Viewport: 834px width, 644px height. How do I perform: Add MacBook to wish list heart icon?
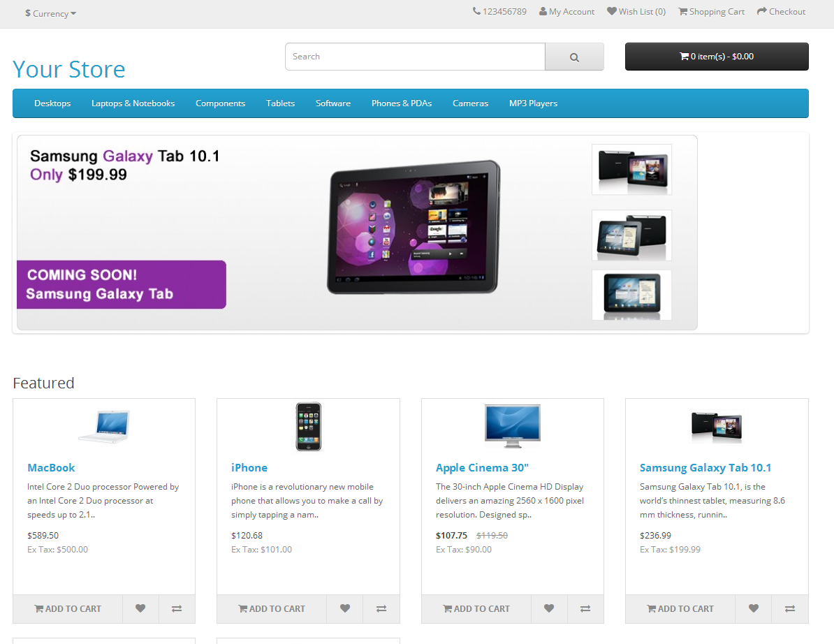pyautogui.click(x=140, y=608)
